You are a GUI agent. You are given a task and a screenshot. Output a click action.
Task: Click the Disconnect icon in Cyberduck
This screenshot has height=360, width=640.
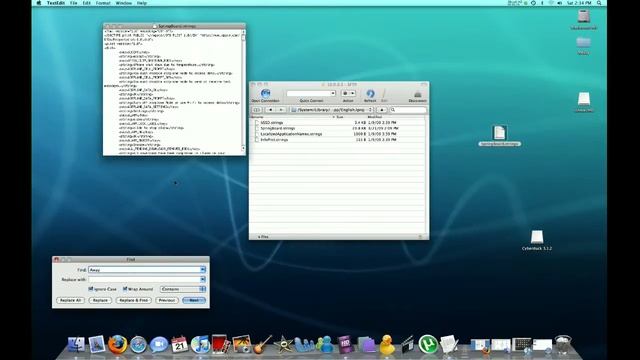click(418, 94)
